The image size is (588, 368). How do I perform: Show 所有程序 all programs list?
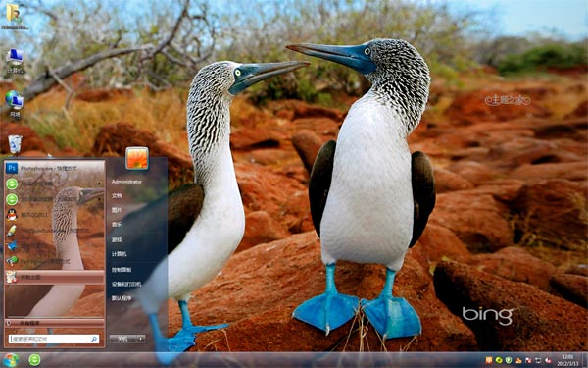click(x=55, y=323)
